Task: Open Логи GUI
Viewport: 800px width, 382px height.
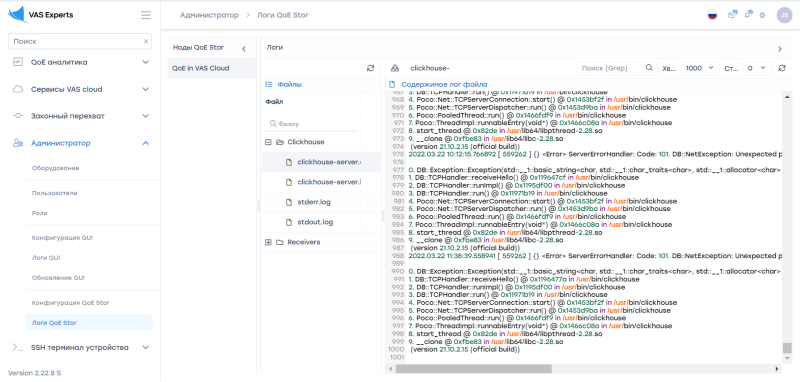Action: point(46,258)
